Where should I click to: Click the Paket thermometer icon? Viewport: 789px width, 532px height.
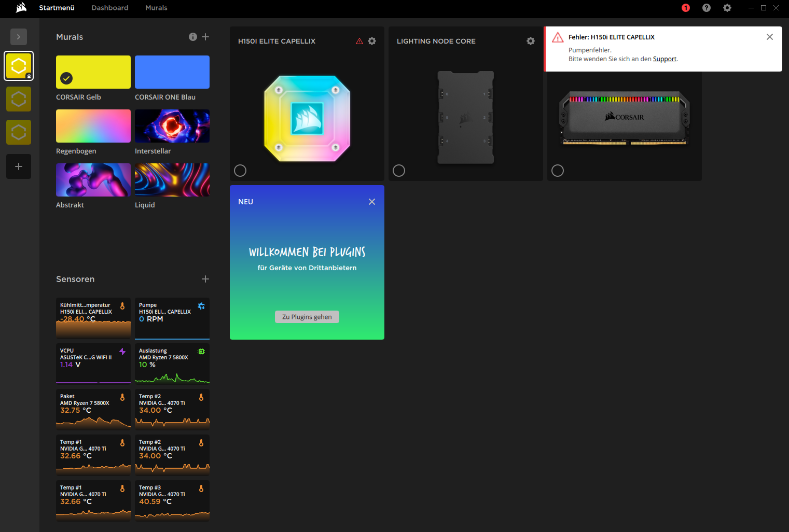click(122, 397)
